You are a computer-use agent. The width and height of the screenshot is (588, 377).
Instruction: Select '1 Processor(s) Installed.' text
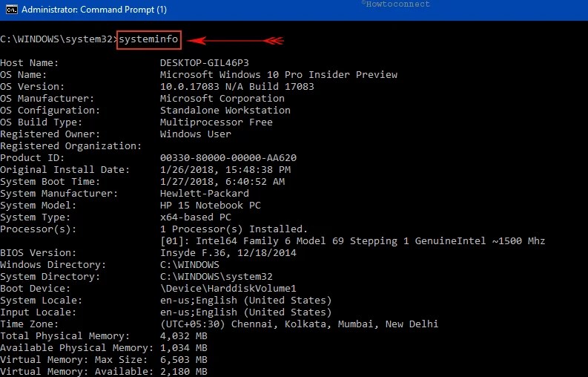pos(234,229)
